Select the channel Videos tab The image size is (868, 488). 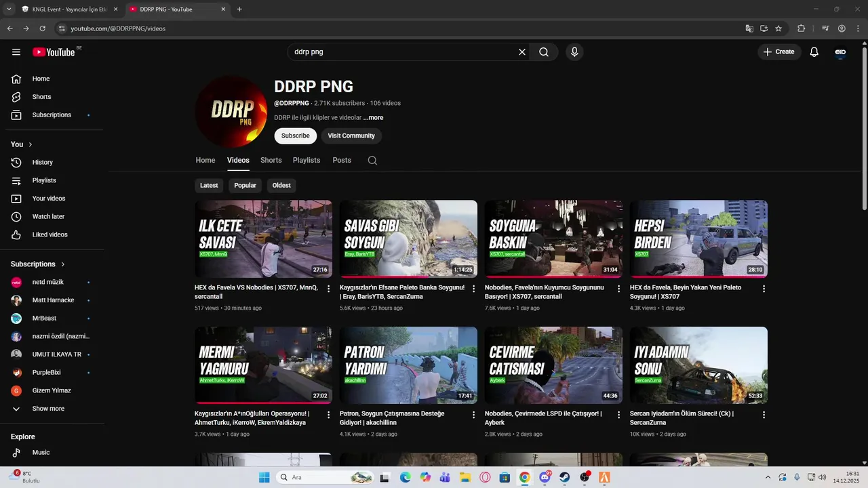[238, 161]
